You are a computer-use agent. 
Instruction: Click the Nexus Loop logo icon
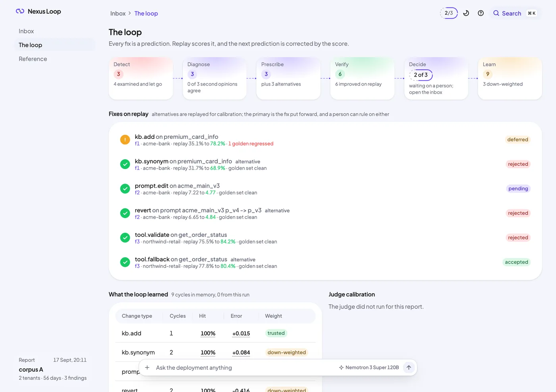20,11
